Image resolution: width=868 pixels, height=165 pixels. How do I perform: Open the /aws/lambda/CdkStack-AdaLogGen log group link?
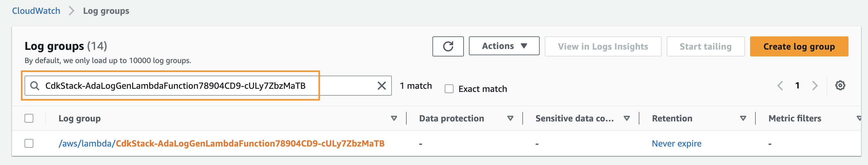pos(221,143)
